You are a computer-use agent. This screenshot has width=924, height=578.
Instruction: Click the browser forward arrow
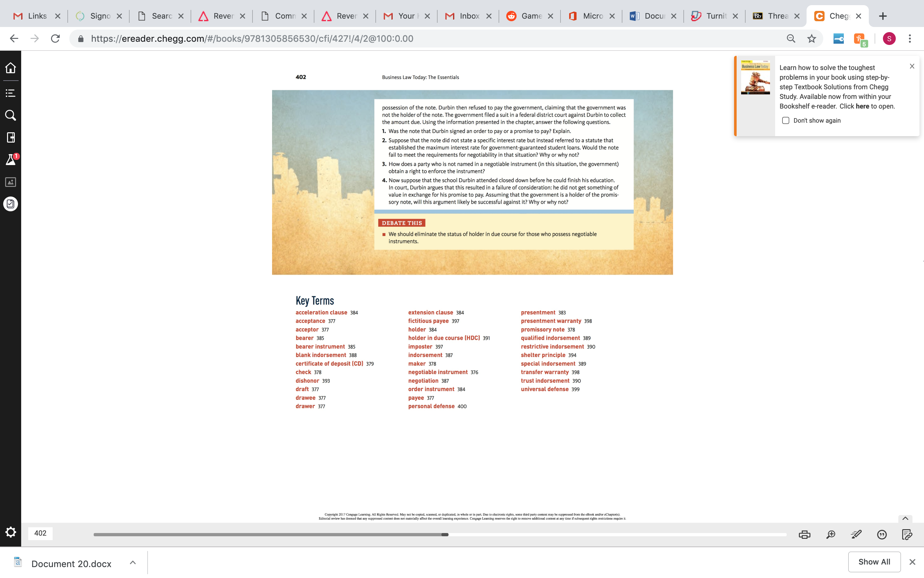(x=35, y=39)
